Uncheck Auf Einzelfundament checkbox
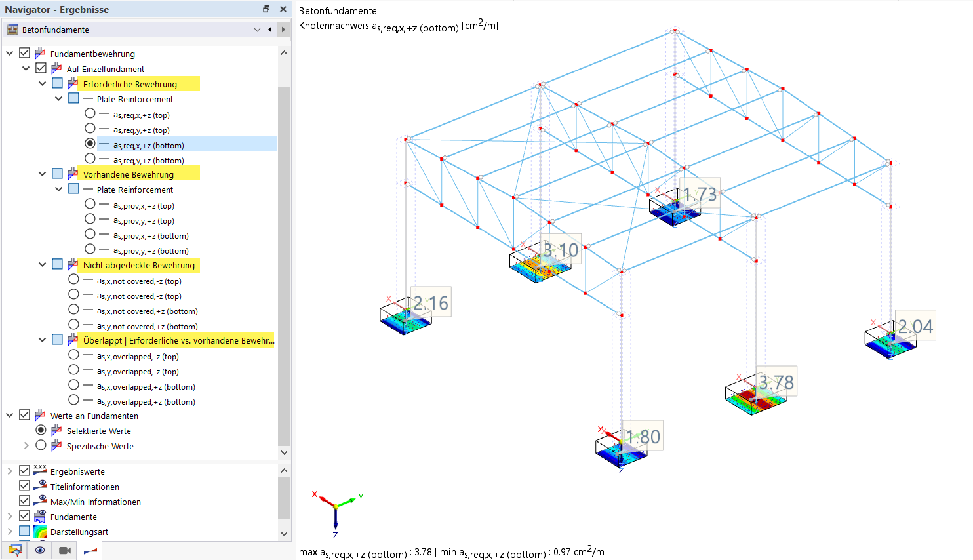The width and height of the screenshot is (973, 560). click(41, 68)
